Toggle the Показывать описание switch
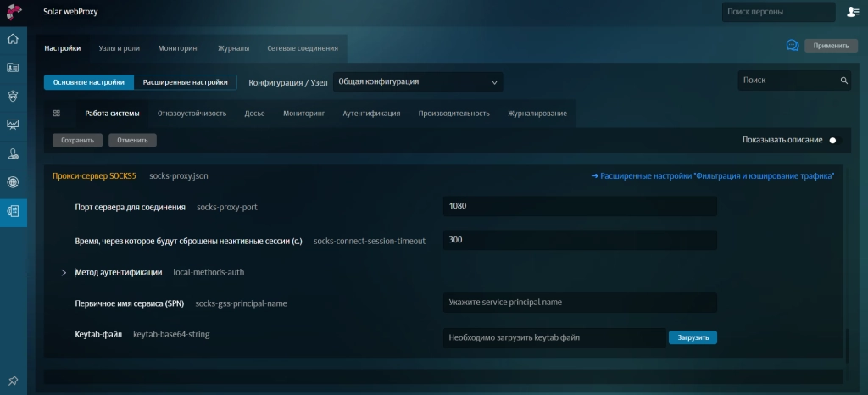This screenshot has height=395, width=868. (x=835, y=141)
